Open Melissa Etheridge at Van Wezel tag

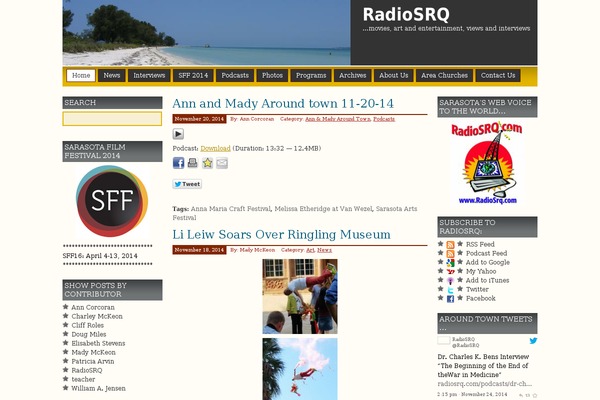323,209
